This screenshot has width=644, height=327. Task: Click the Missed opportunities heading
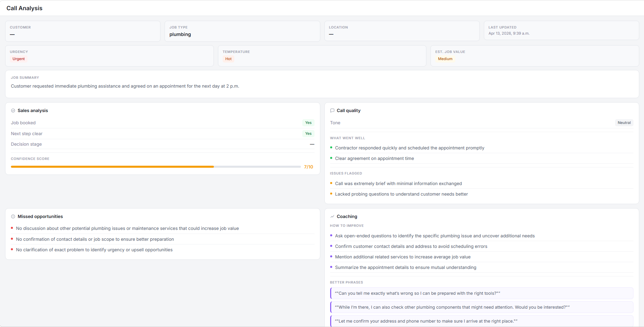click(40, 217)
